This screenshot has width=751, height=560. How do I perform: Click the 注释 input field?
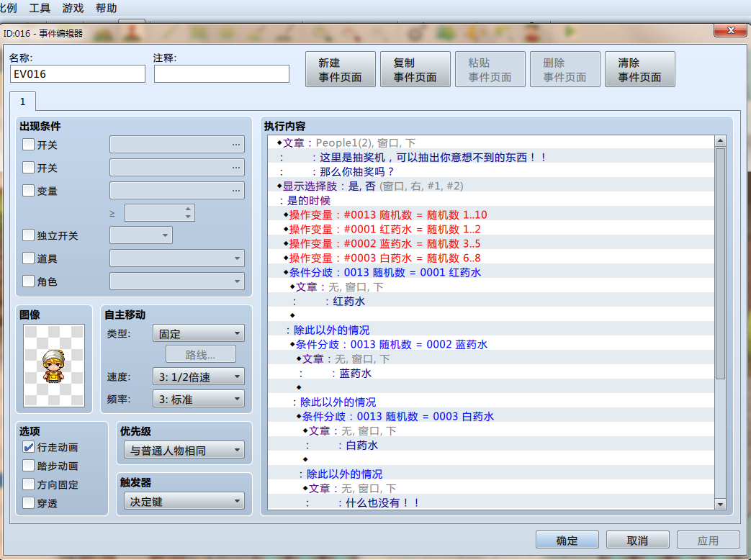pos(222,74)
